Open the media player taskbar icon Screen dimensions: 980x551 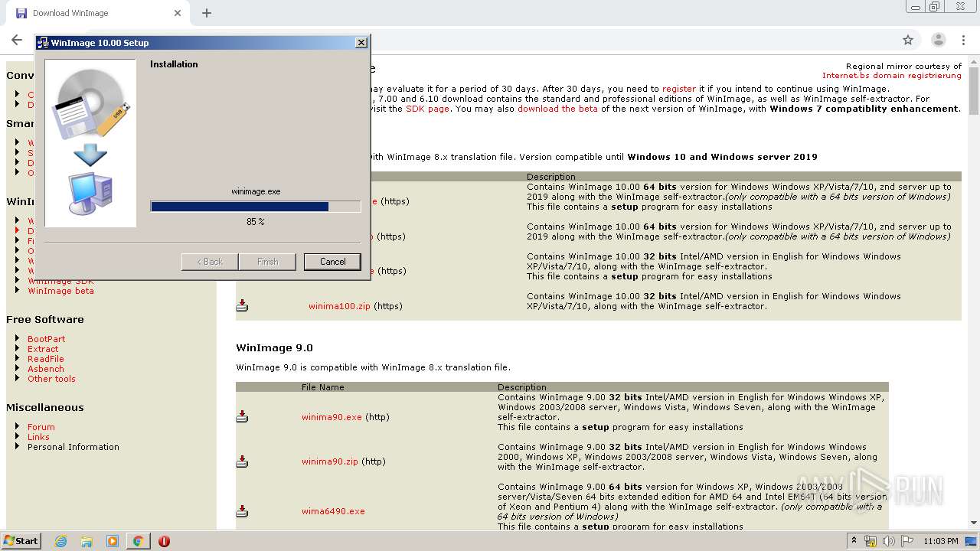[113, 541]
